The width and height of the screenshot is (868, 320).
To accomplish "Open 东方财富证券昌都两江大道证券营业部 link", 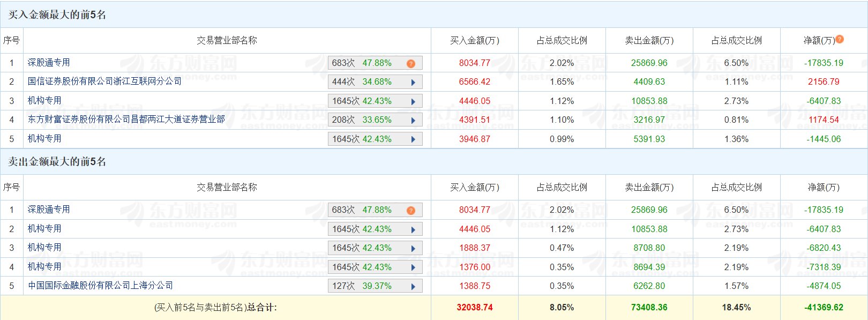I will [126, 120].
